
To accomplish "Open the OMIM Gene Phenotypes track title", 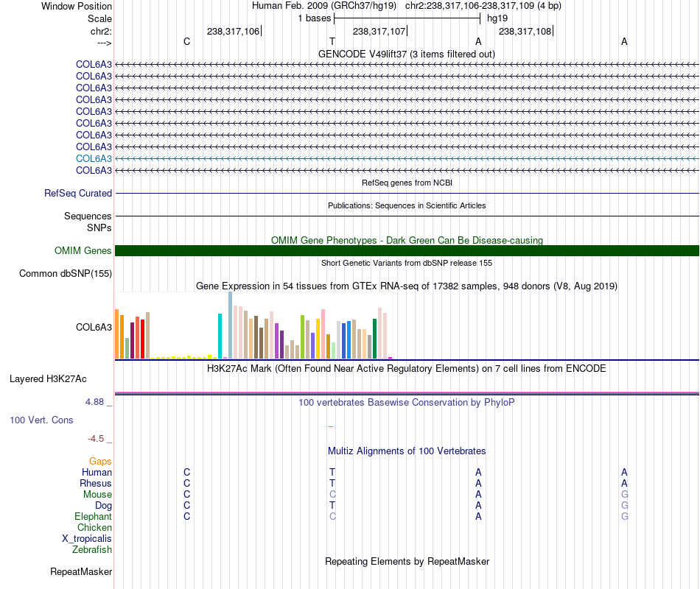I will click(x=407, y=240).
